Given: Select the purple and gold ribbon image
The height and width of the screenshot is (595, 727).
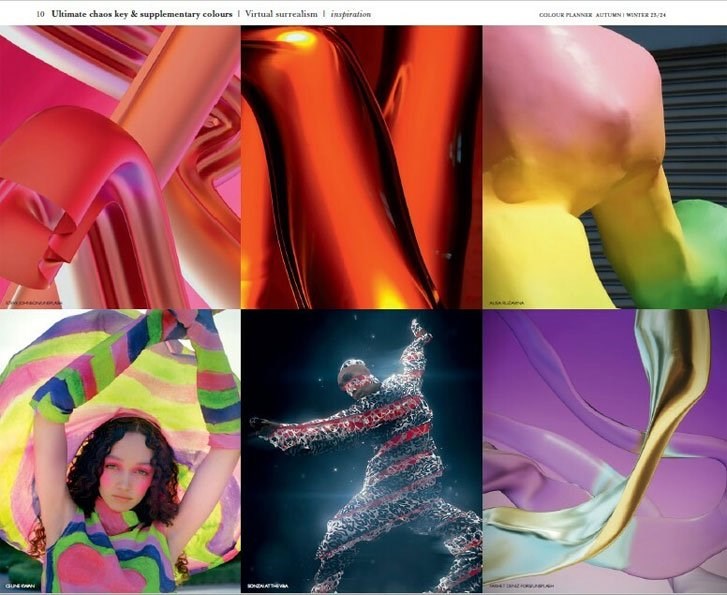Looking at the screenshot, I should click(x=603, y=450).
